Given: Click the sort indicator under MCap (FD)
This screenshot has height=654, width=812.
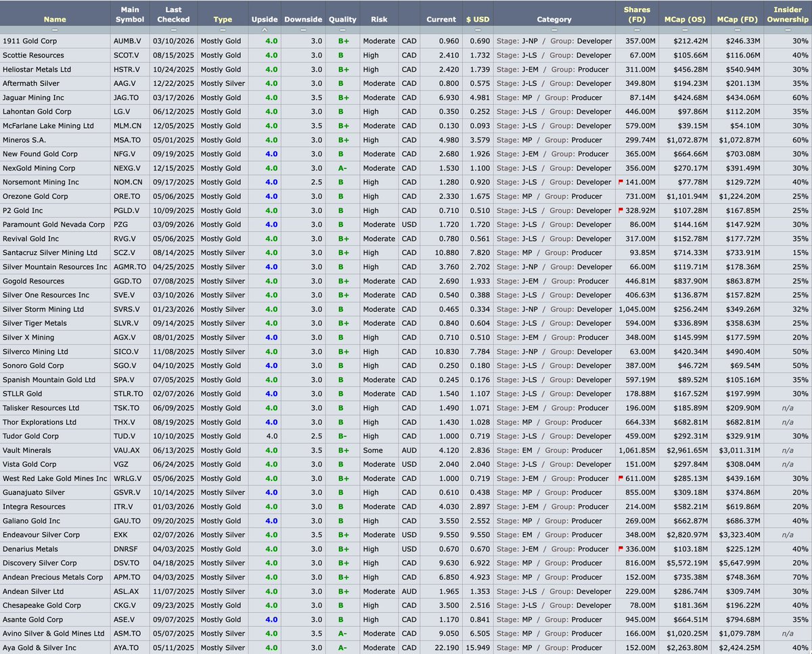Looking at the screenshot, I should click(737, 30).
